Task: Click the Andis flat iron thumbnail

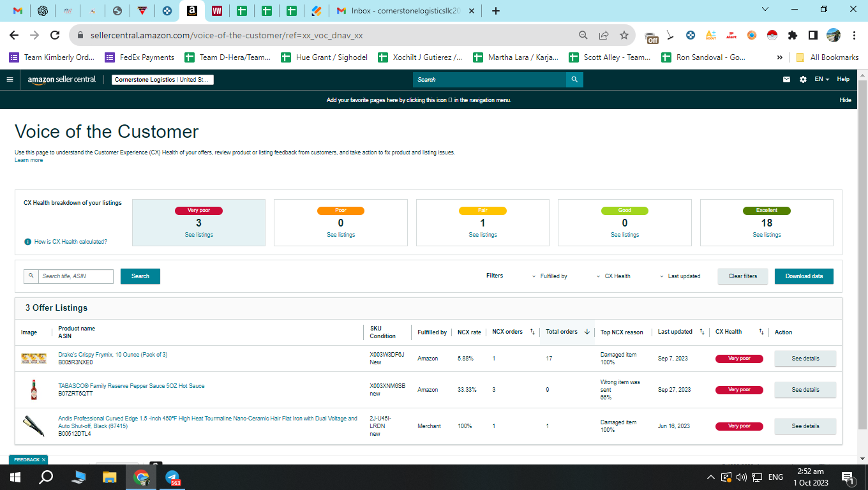Action: click(x=34, y=426)
